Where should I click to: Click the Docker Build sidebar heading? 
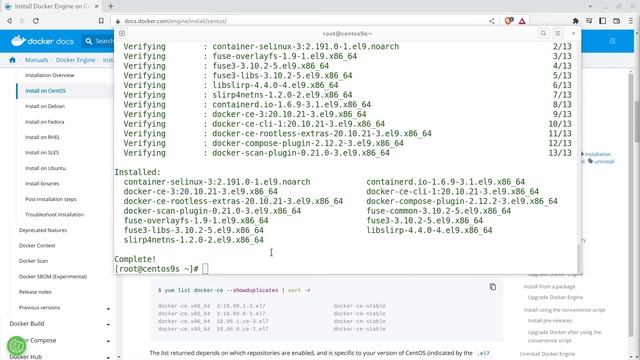(27, 324)
